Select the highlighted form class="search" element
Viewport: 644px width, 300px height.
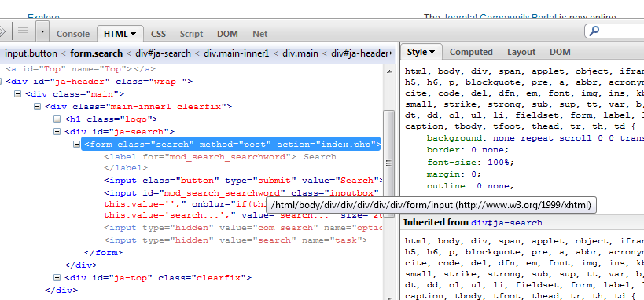(232, 145)
